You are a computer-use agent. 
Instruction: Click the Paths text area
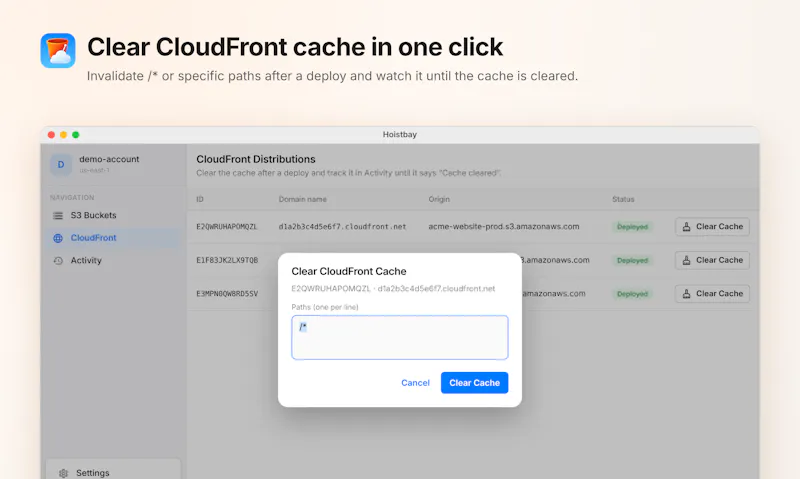pos(399,337)
